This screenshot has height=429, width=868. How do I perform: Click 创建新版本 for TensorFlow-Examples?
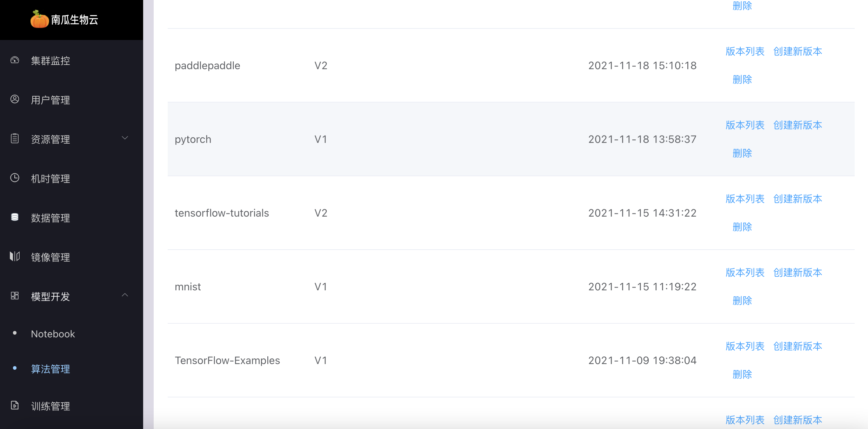pos(797,346)
